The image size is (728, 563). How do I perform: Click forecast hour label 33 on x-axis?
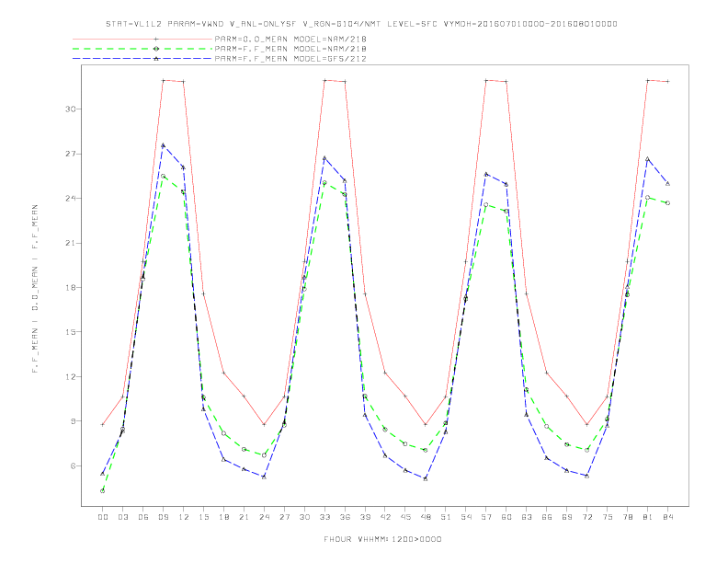point(324,517)
